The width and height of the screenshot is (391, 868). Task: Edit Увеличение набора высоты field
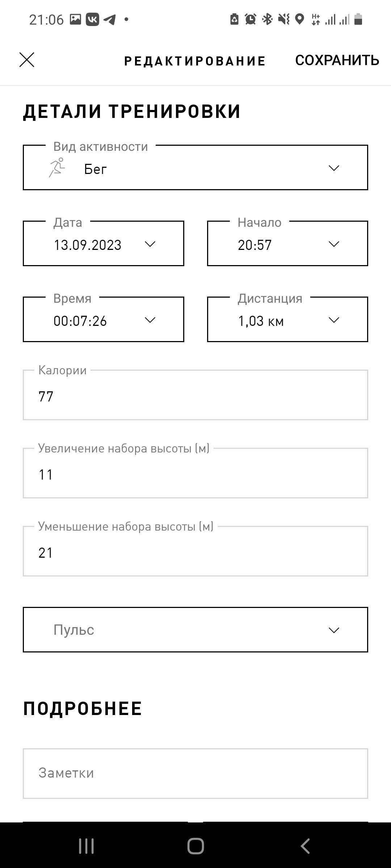tap(195, 473)
